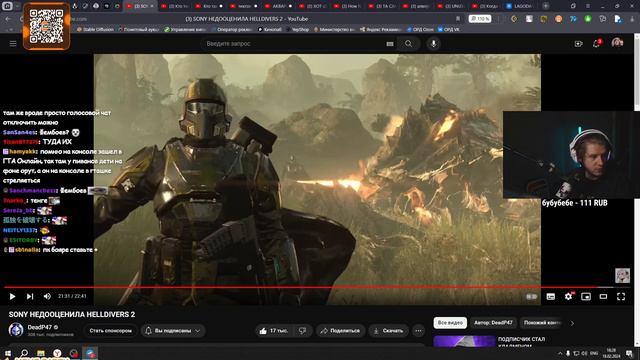Open the ПОДПИСЧИК СТАЛ suggested video thumbnail

[464, 341]
